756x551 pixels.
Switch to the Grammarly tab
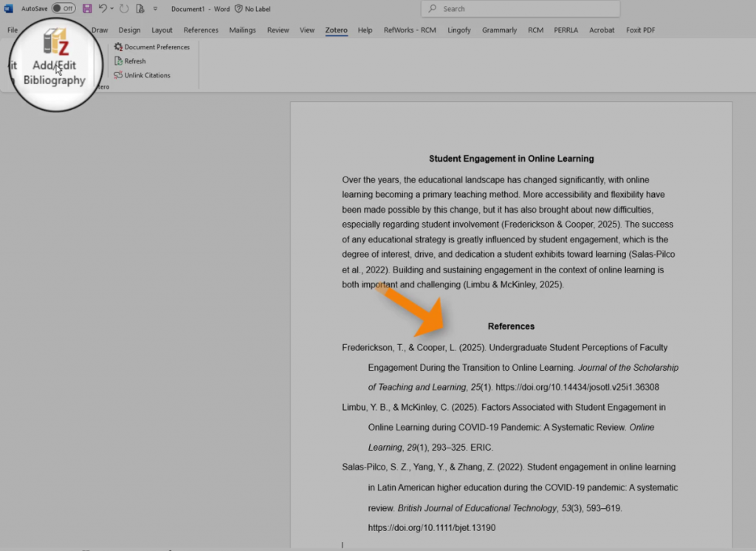tap(499, 30)
